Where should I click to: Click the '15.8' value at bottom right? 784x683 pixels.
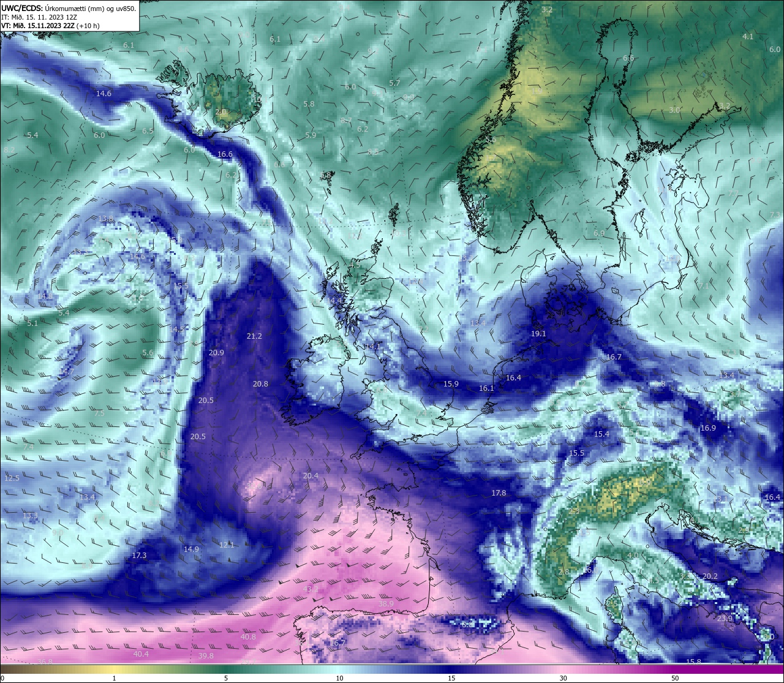[693, 662]
